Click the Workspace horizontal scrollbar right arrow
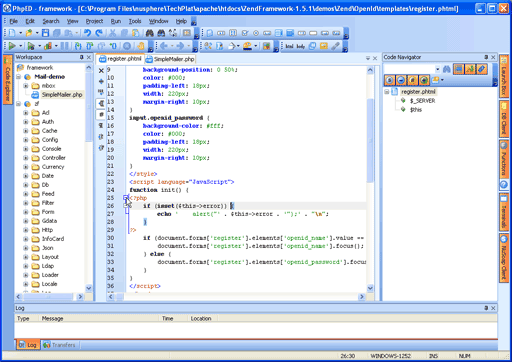Image resolution: width=512 pixels, height=362 pixels. (80, 296)
